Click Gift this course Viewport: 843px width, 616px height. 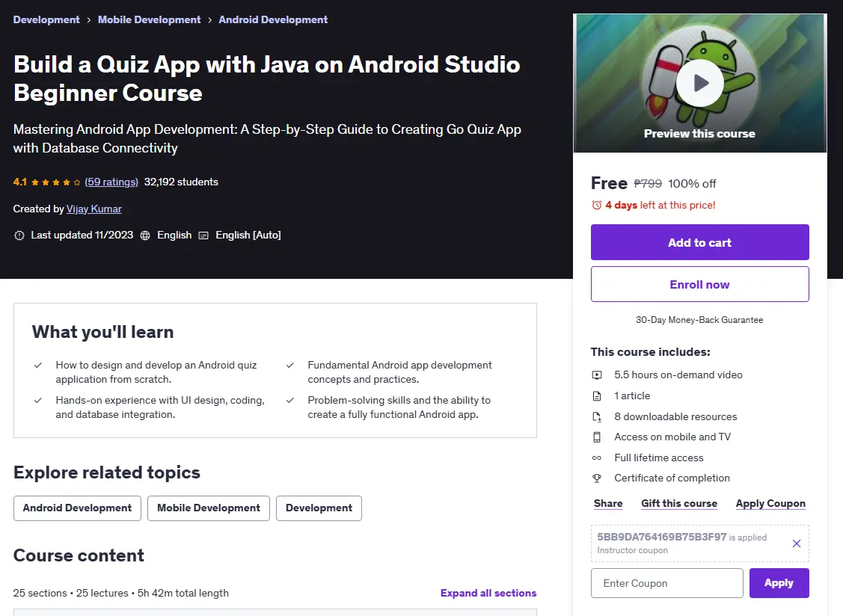point(679,504)
